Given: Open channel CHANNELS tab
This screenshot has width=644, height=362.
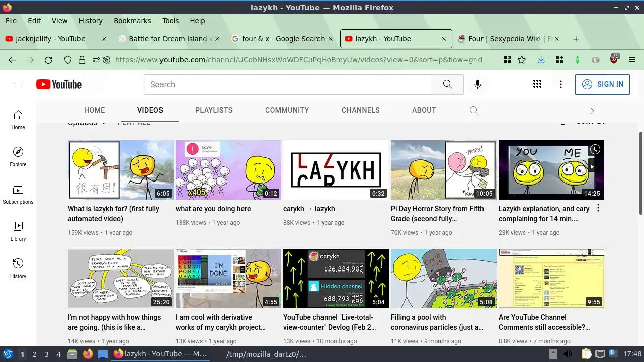Looking at the screenshot, I should pos(361,110).
